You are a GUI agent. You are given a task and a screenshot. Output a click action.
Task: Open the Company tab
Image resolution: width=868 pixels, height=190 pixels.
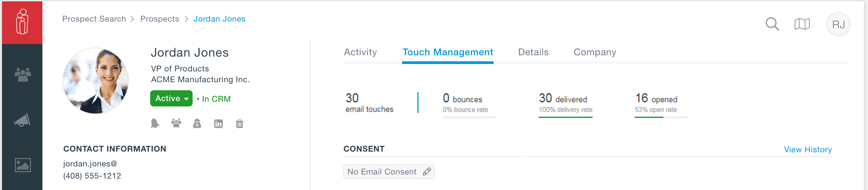595,52
